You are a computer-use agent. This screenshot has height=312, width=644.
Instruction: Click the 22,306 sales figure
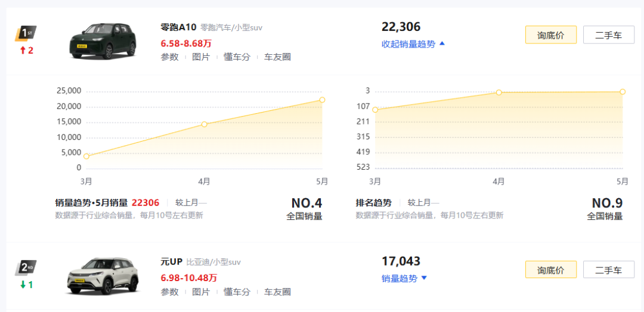[401, 27]
